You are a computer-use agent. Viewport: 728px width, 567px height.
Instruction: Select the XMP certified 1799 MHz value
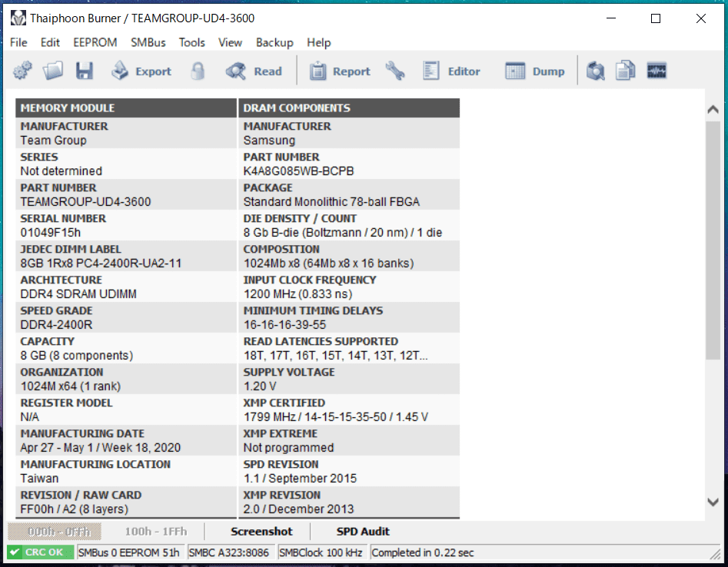point(336,416)
